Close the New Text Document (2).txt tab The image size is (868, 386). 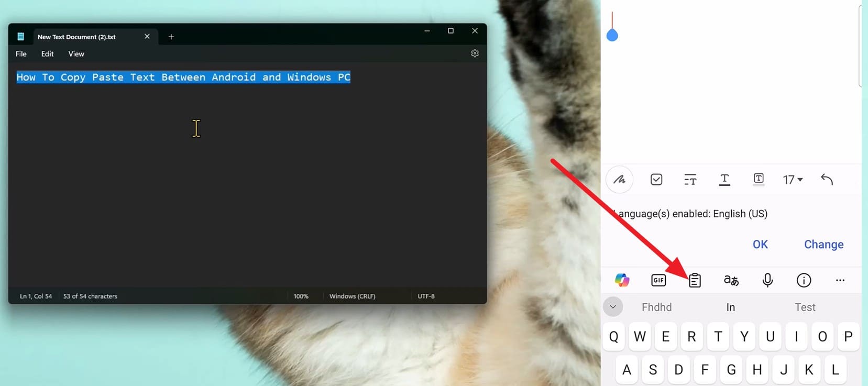point(147,36)
